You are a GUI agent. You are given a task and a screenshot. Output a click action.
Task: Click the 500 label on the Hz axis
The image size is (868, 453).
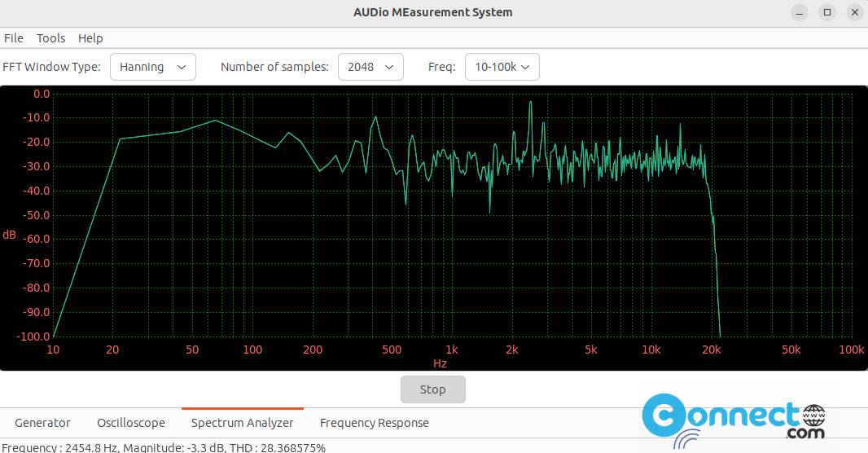[x=392, y=350]
